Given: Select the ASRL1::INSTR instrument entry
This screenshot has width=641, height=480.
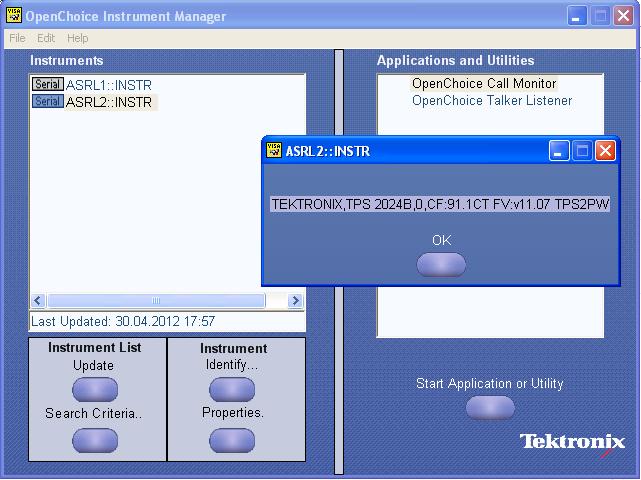Looking at the screenshot, I should click(x=109, y=85).
